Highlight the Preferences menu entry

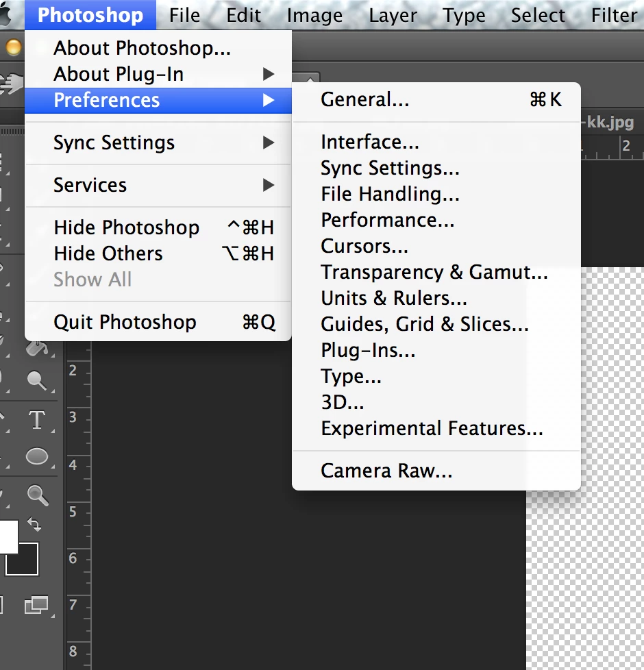[x=158, y=100]
